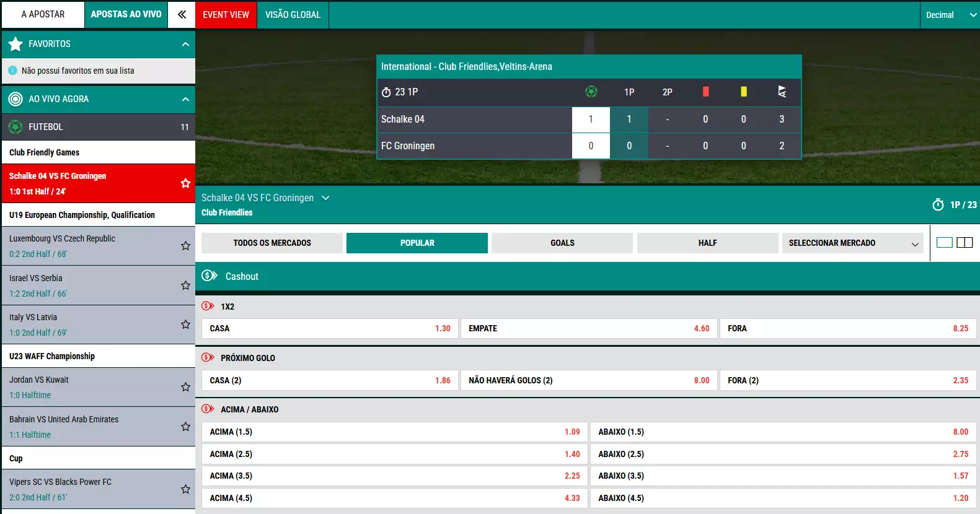This screenshot has height=514, width=980.
Task: Favorite the Luxembourg VS Czech Republic match
Action: tap(185, 246)
